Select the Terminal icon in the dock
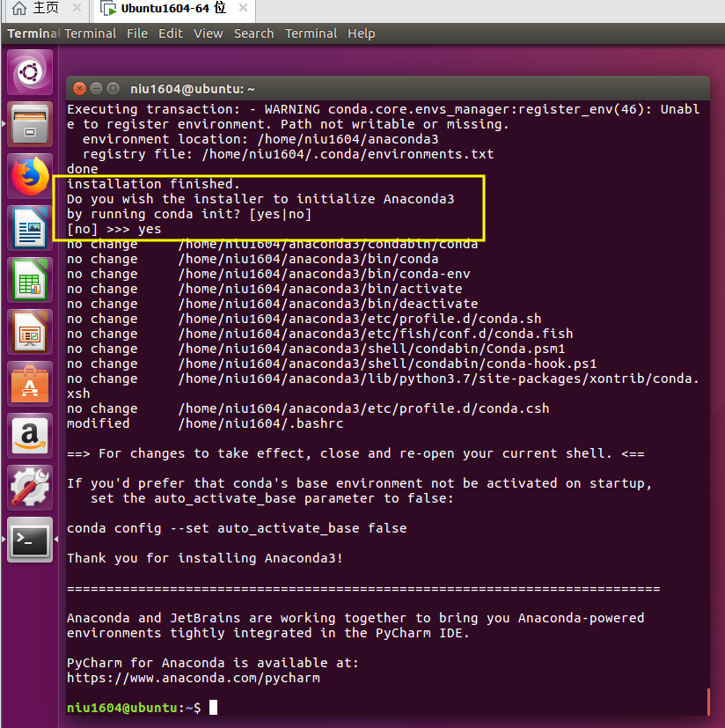The image size is (725, 728). point(30,540)
